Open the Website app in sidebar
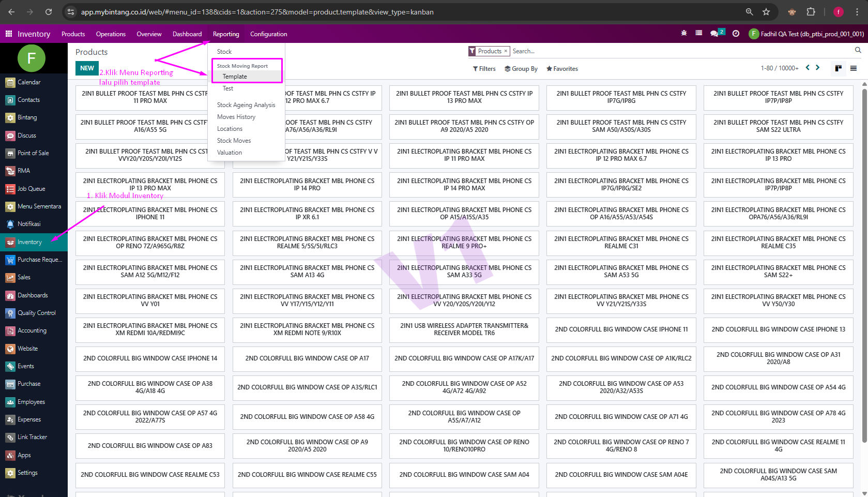This screenshot has height=497, width=868. [x=34, y=349]
